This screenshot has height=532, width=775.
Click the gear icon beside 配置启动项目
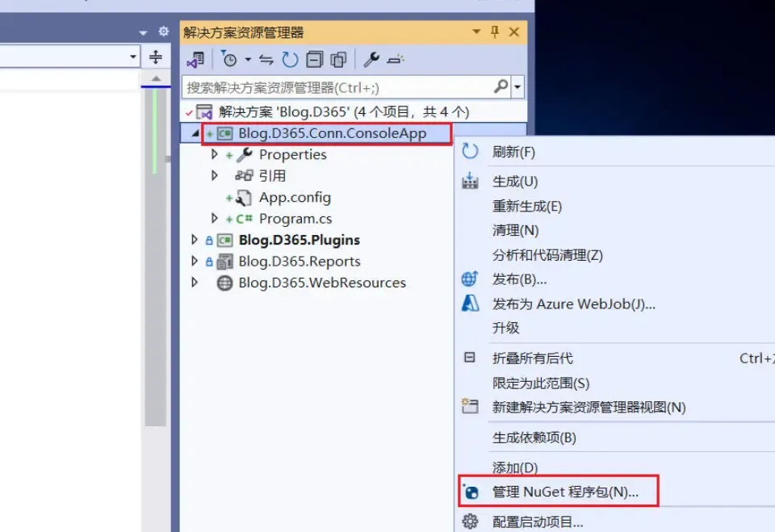point(470,522)
